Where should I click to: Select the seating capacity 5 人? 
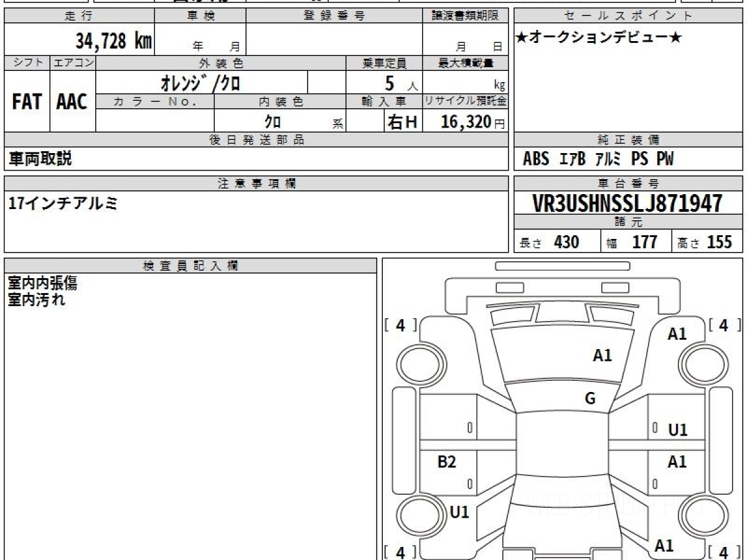(x=401, y=83)
